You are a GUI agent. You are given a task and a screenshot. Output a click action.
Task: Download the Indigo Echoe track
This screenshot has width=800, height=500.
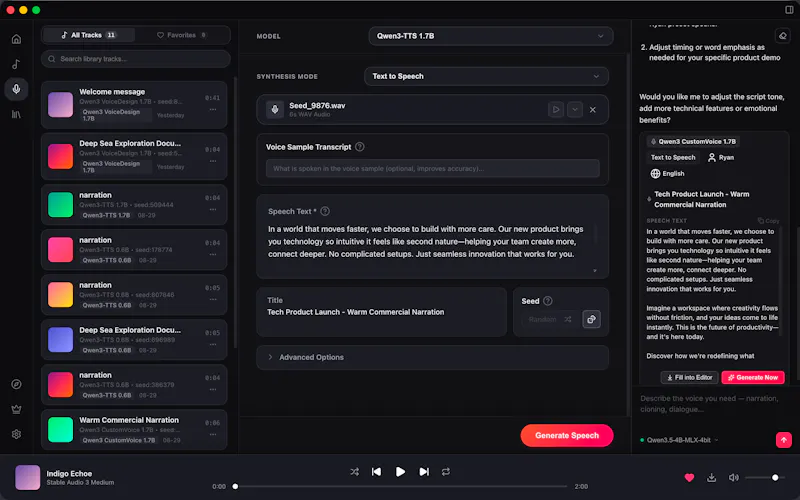[711, 478]
